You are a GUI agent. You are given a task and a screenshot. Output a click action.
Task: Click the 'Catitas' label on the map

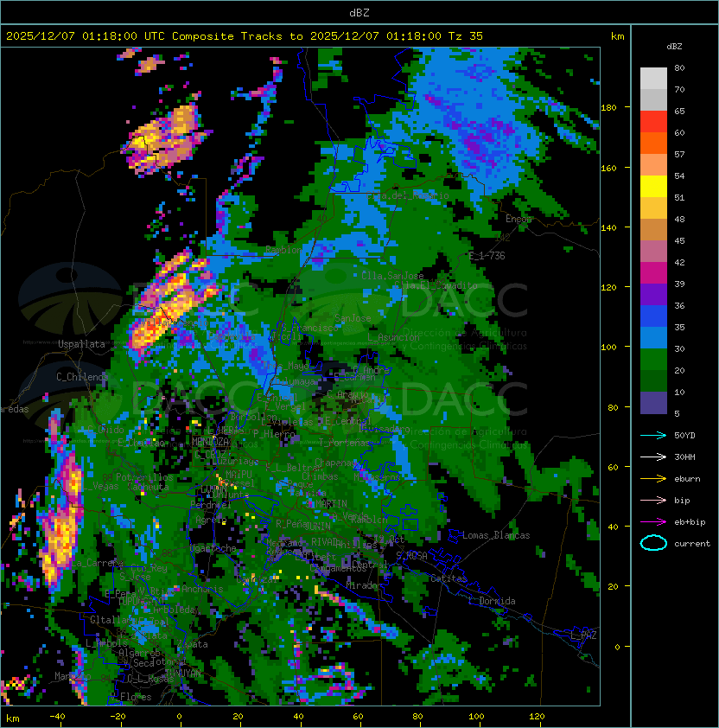tap(449, 578)
